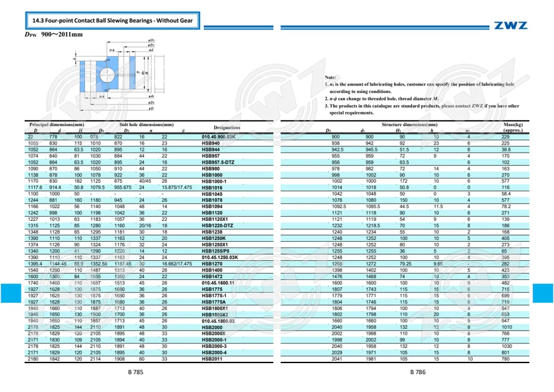554x392 pixels.
Task: Click the '40/45' bolt count cell
Action: 145,181
